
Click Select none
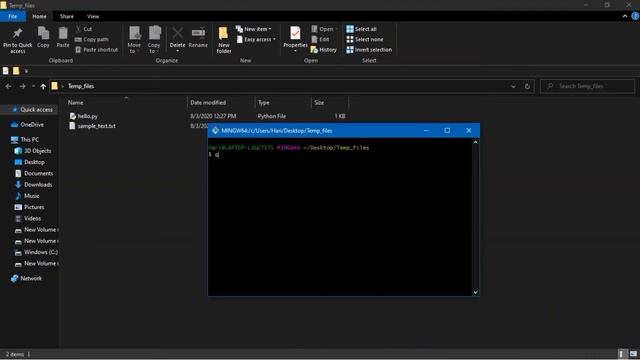[365, 40]
